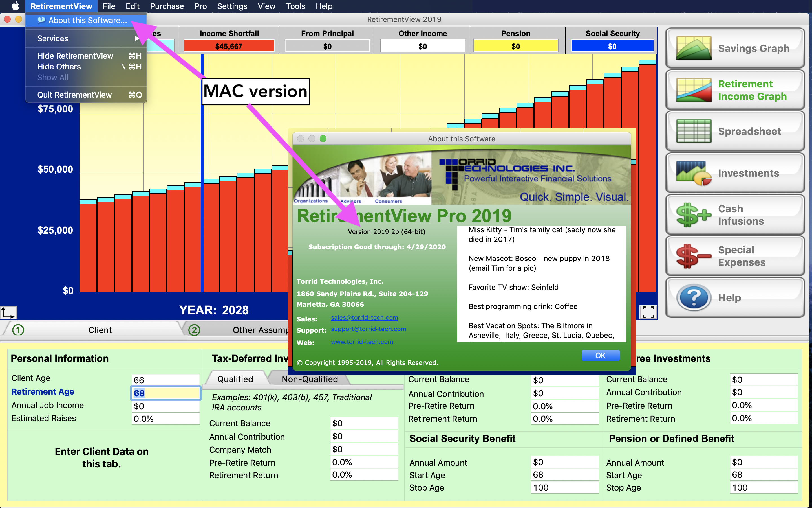Click the support@torrid-tech.com link
The width and height of the screenshot is (812, 508).
pyautogui.click(x=369, y=329)
